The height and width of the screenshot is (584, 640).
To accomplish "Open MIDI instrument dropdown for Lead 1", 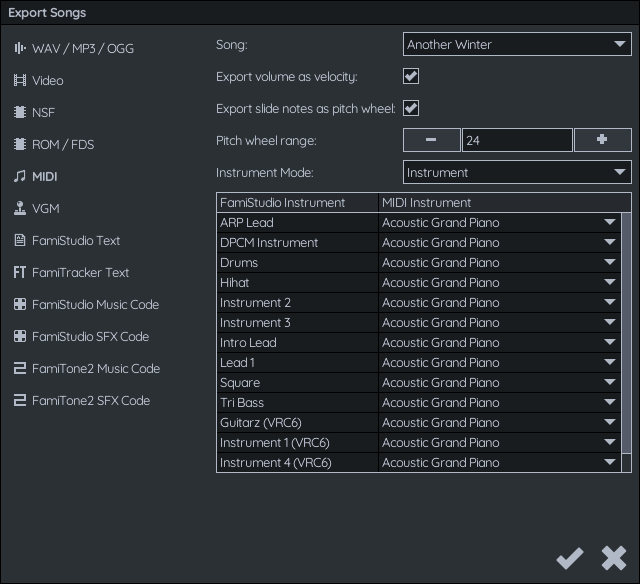I will click(x=499, y=362).
